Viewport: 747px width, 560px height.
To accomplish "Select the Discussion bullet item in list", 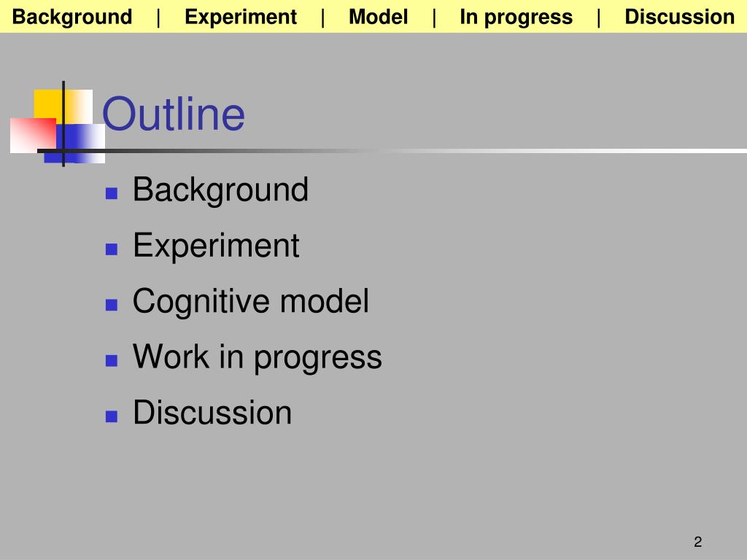I will (x=212, y=413).
